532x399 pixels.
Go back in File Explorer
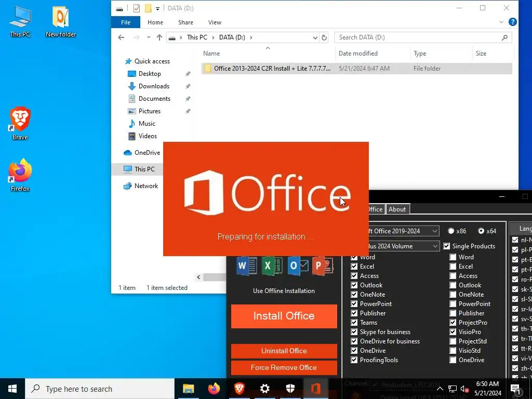(x=121, y=37)
